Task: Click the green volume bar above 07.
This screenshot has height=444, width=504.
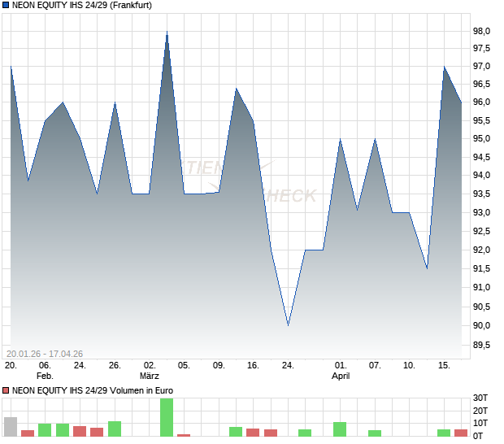Action: (375, 433)
